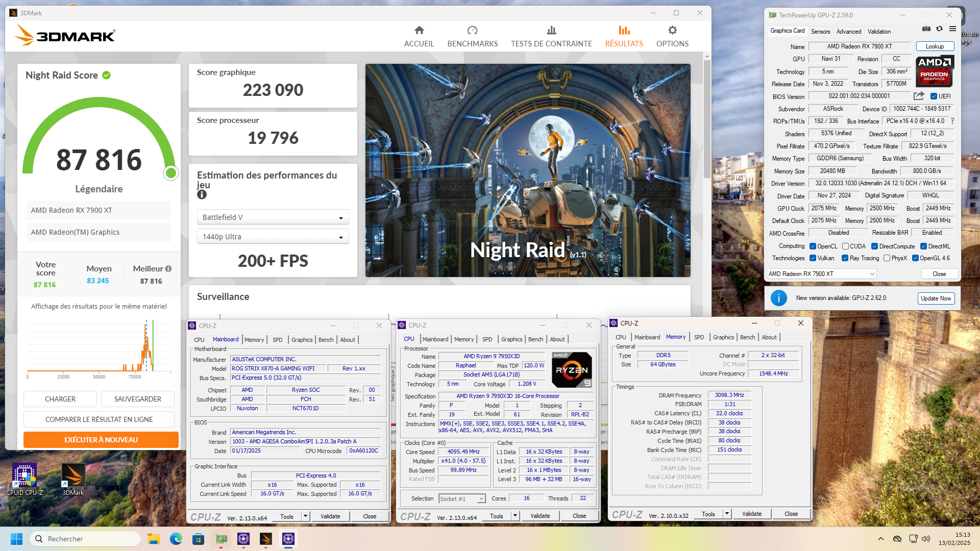Open Microsoft Store from the taskbar

click(x=198, y=539)
